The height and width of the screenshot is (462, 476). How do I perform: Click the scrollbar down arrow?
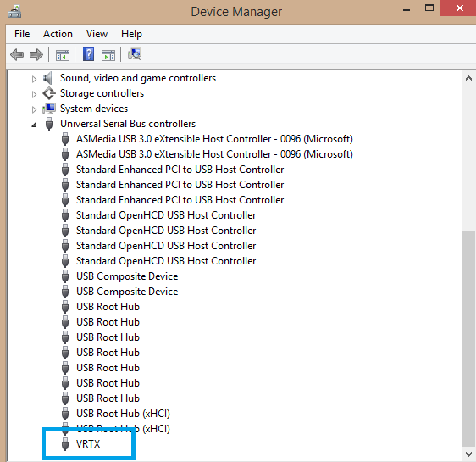coord(468,454)
